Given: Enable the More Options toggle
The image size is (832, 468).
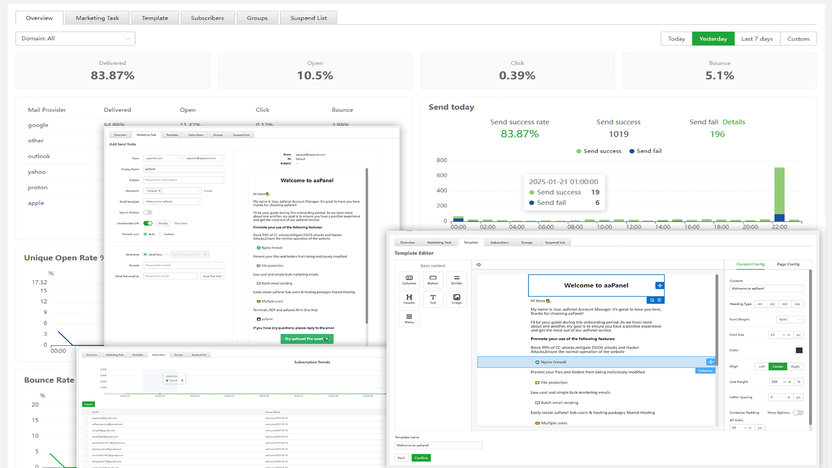Looking at the screenshot, I should tap(797, 411).
